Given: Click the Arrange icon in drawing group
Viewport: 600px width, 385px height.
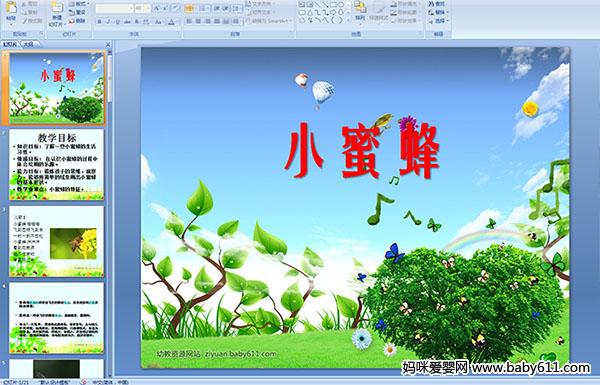Looking at the screenshot, I should pyautogui.click(x=360, y=11).
